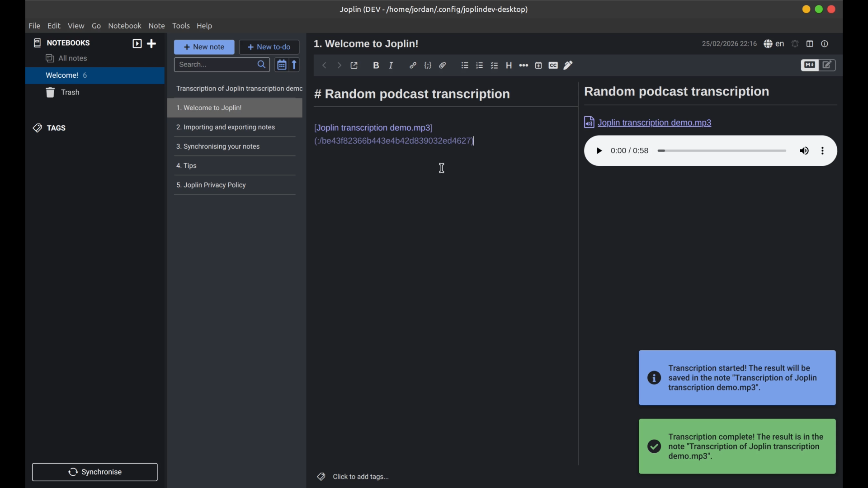Toggle sort order reverse arrow in note list
Screen dimensions: 868x488
[294, 65]
